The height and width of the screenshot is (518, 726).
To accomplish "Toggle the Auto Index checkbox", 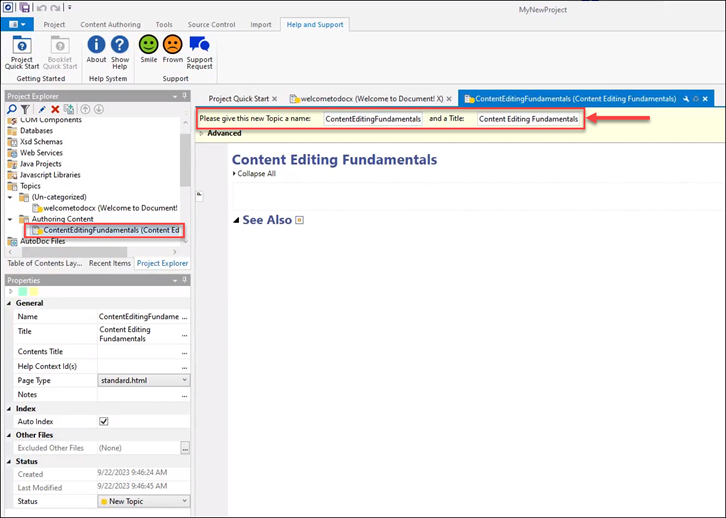I will pyautogui.click(x=104, y=422).
